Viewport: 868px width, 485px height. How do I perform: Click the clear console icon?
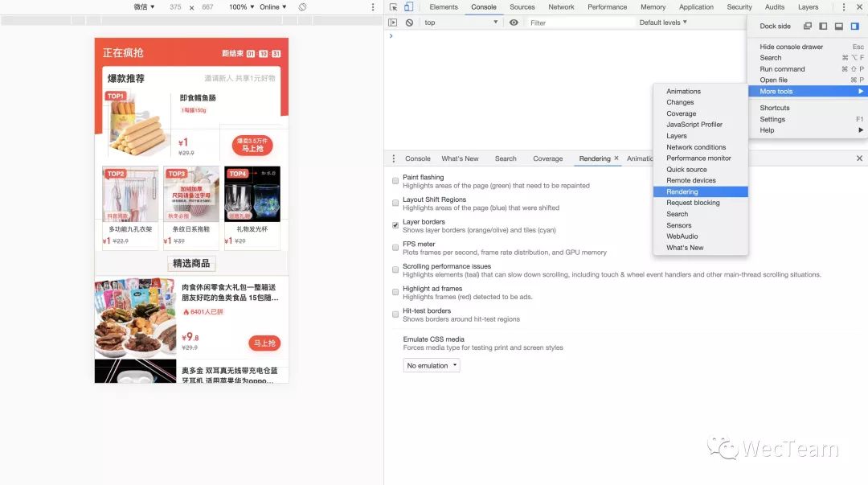pyautogui.click(x=409, y=23)
